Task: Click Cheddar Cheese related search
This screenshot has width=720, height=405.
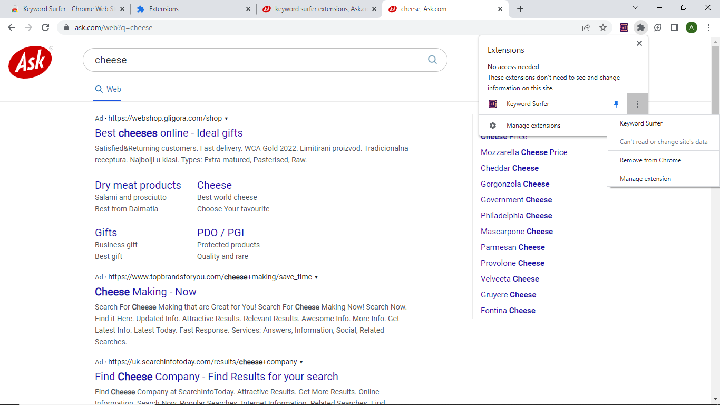Action: tap(510, 169)
